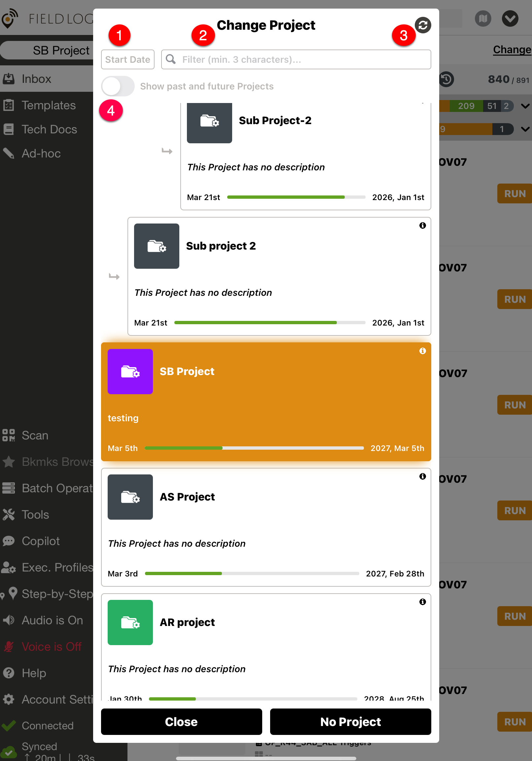Open Templates in the sidebar
Screen dimensions: 532x761
coord(49,105)
